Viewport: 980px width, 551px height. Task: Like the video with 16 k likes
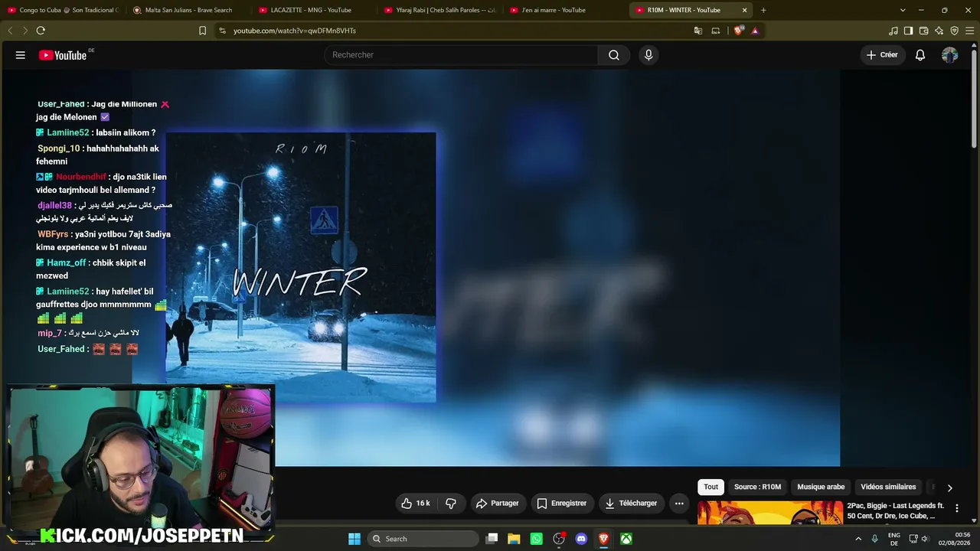pyautogui.click(x=416, y=504)
